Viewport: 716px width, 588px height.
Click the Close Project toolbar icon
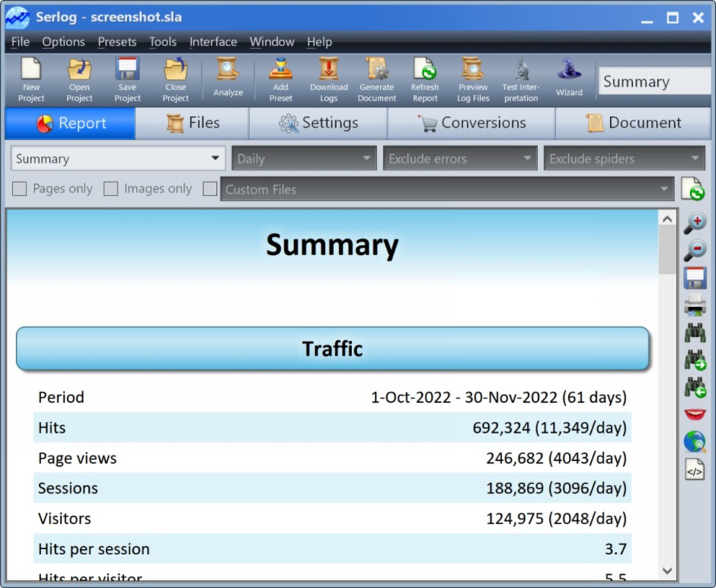(176, 80)
